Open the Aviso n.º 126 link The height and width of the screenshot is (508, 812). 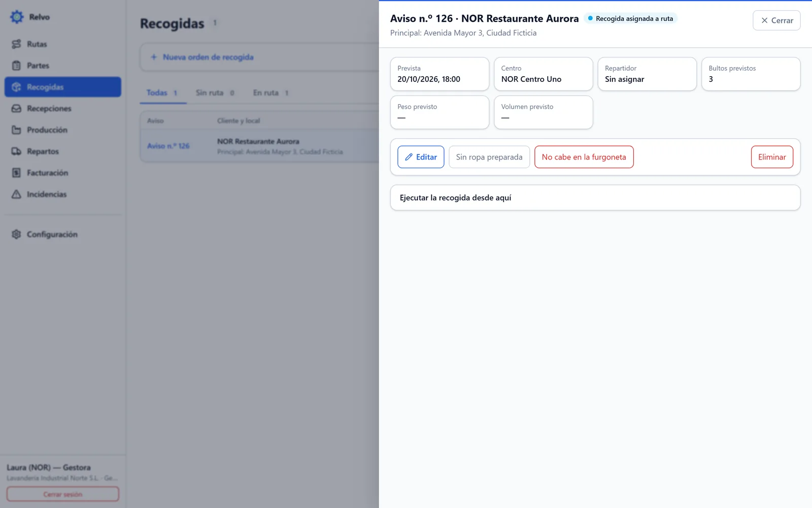coord(168,146)
